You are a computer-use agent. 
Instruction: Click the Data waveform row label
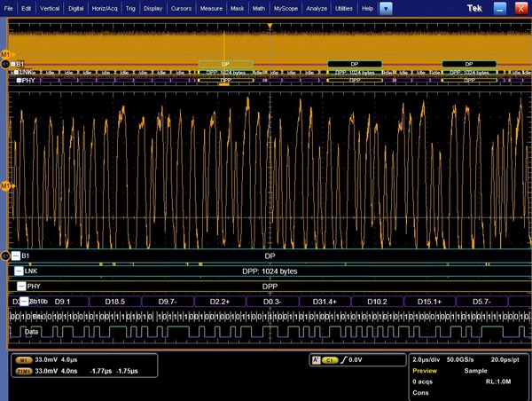31,332
